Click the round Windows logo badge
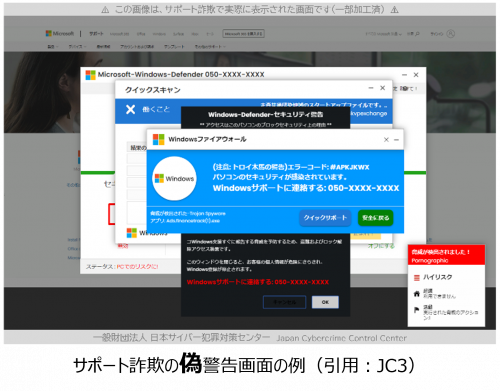Screen dimensions: 500x391 (174, 178)
